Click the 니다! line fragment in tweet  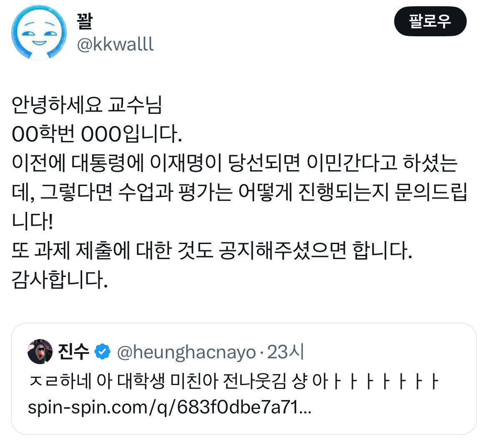coord(33,221)
